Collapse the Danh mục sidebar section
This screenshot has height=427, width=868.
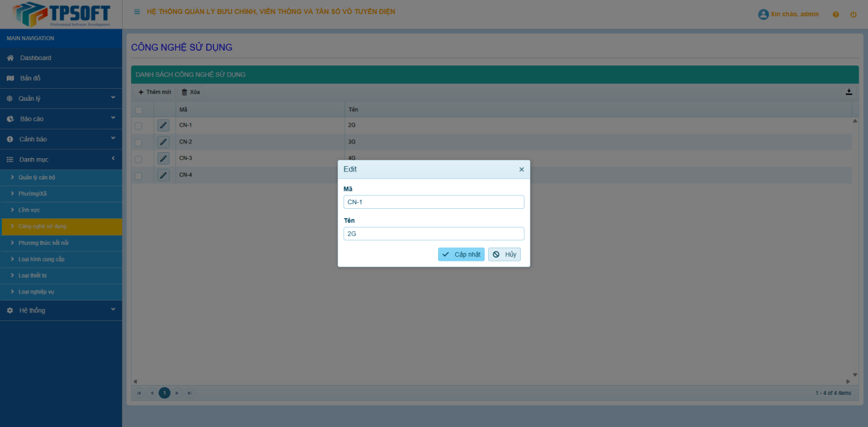click(61, 159)
